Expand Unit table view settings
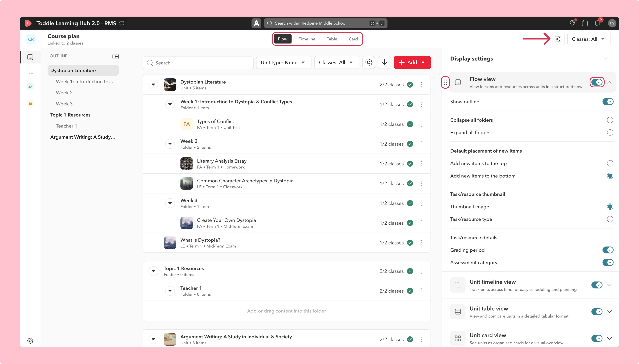 610,312
